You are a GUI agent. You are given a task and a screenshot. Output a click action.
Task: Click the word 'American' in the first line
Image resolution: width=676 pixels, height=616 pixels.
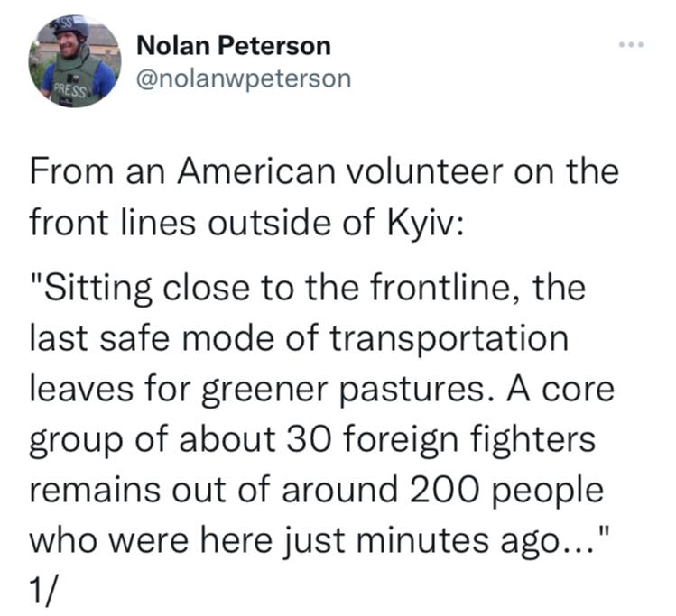coord(256,172)
